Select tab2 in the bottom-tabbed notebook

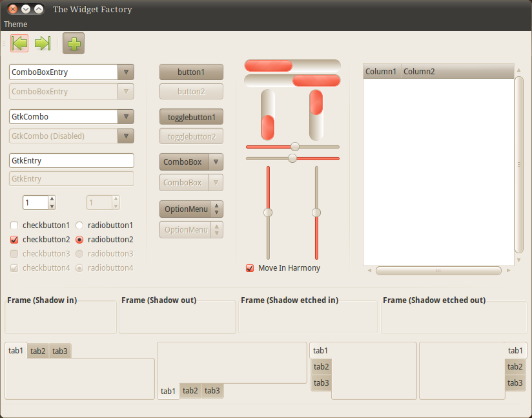pyautogui.click(x=190, y=390)
